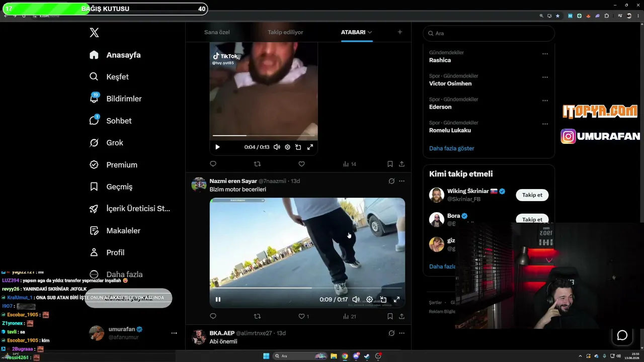Repost the TikTok video post
Image resolution: width=644 pixels, height=362 pixels.
[257, 164]
